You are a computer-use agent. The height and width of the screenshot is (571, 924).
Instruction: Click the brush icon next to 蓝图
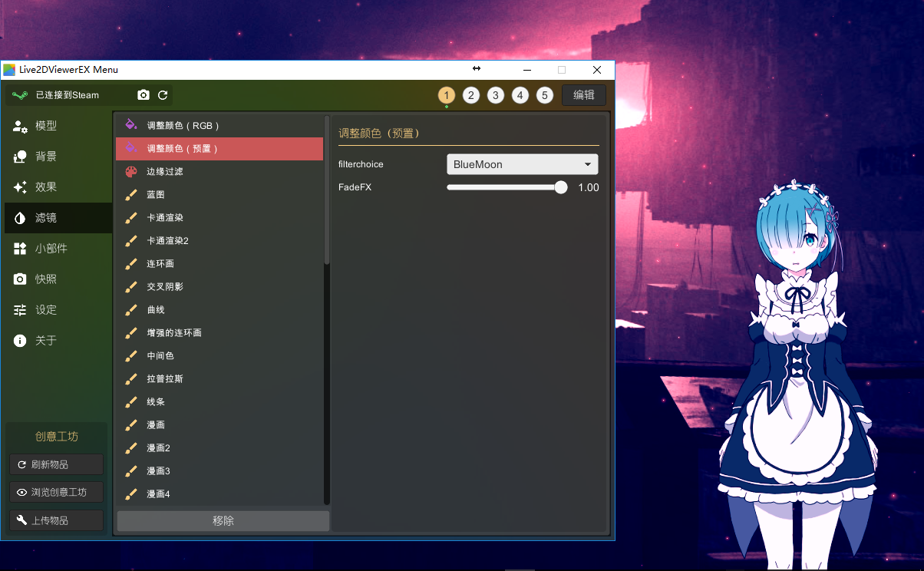tap(131, 195)
